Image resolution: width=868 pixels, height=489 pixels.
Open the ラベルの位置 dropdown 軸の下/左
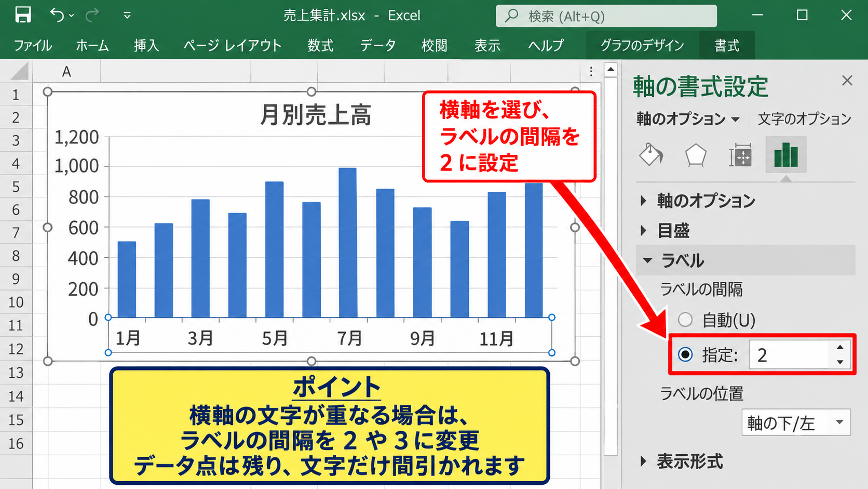point(796,423)
